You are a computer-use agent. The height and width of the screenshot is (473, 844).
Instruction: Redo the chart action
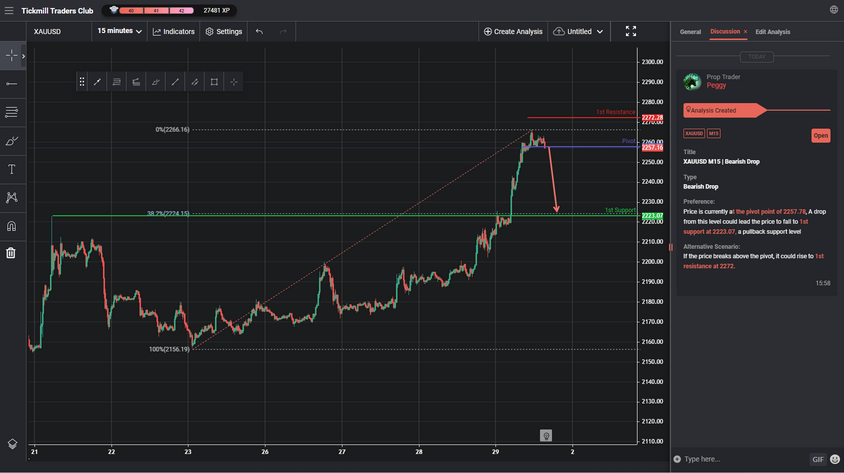pos(283,32)
